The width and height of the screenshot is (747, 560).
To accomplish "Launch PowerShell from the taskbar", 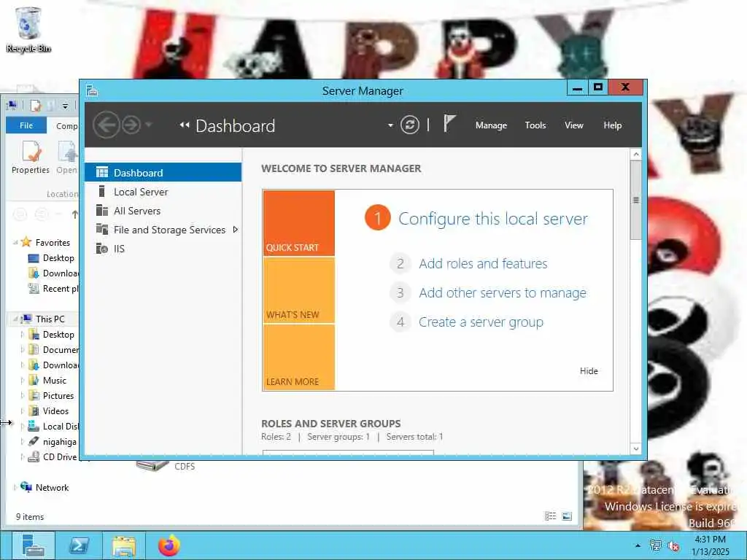I will (x=80, y=545).
